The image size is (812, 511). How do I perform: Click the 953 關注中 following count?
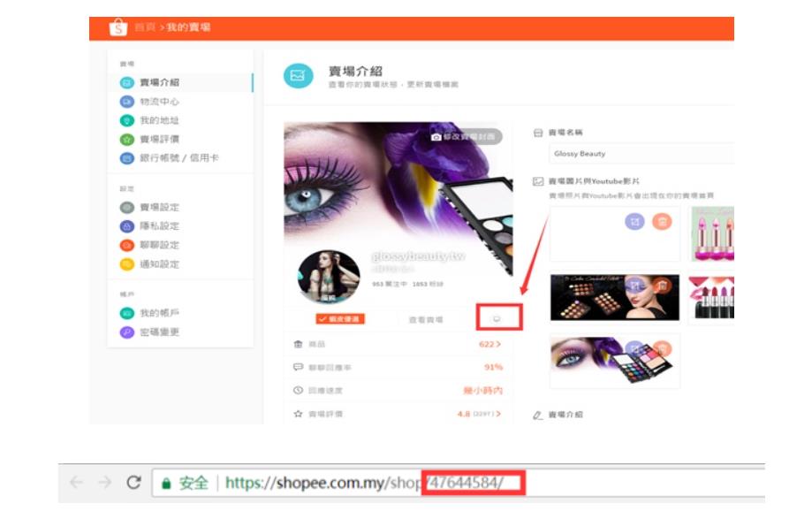(390, 284)
